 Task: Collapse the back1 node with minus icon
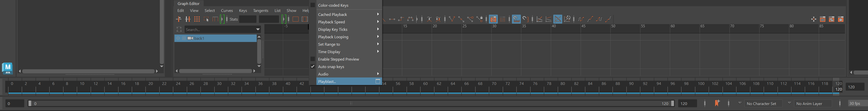pyautogui.click(x=178, y=38)
